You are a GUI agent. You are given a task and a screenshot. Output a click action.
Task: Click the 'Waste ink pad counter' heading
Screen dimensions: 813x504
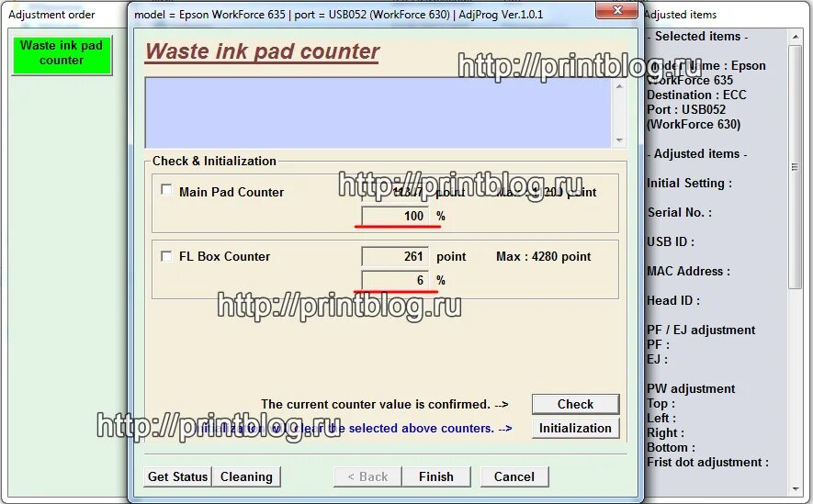pyautogui.click(x=263, y=51)
